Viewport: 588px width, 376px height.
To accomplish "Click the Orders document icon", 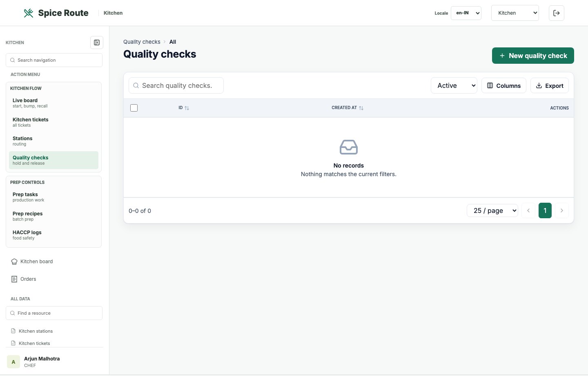I will coord(14,279).
